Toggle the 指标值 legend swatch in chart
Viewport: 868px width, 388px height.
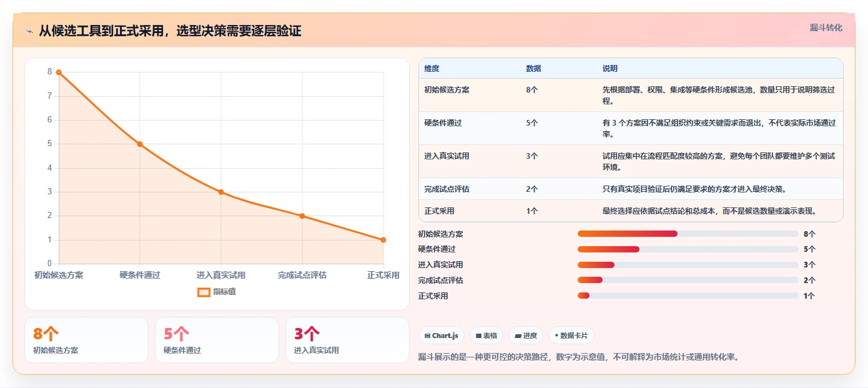[204, 292]
